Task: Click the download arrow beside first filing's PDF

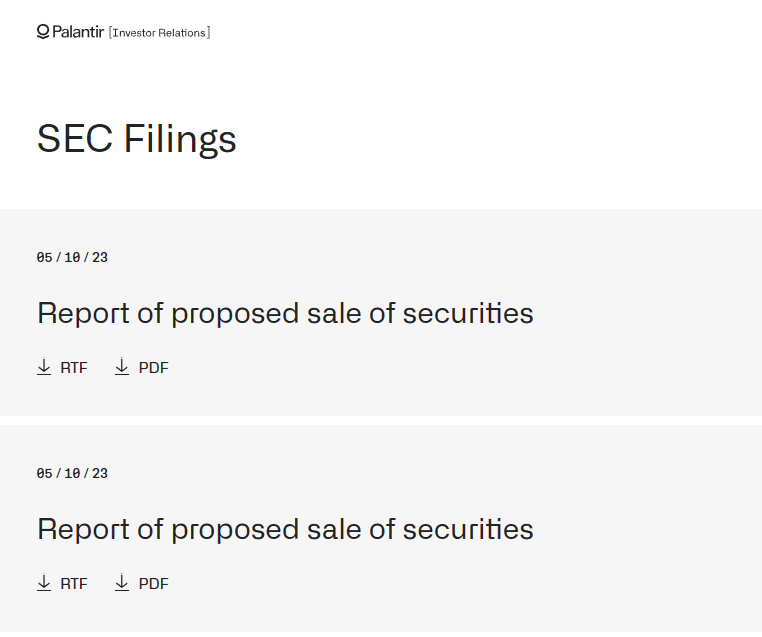Action: [122, 367]
